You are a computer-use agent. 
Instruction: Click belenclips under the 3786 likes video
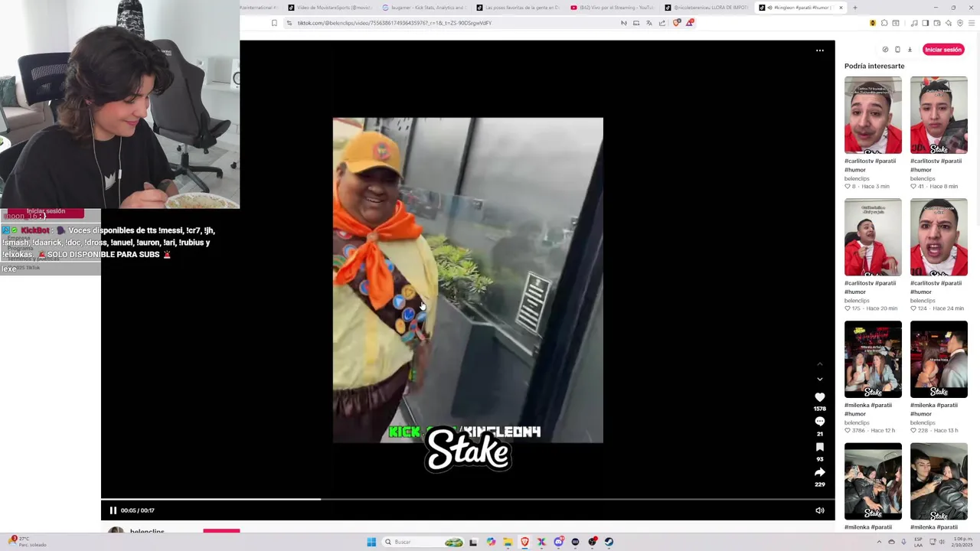[x=857, y=422]
